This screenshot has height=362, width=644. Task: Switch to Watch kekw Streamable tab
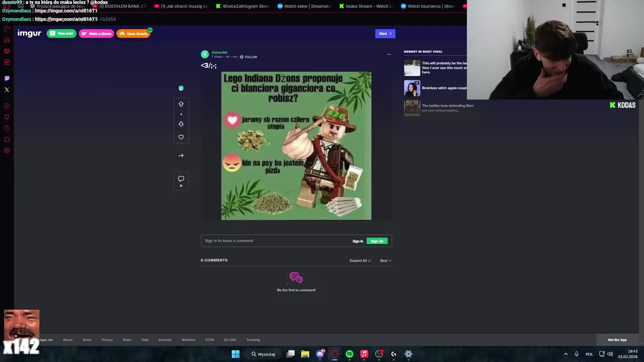(x=305, y=6)
